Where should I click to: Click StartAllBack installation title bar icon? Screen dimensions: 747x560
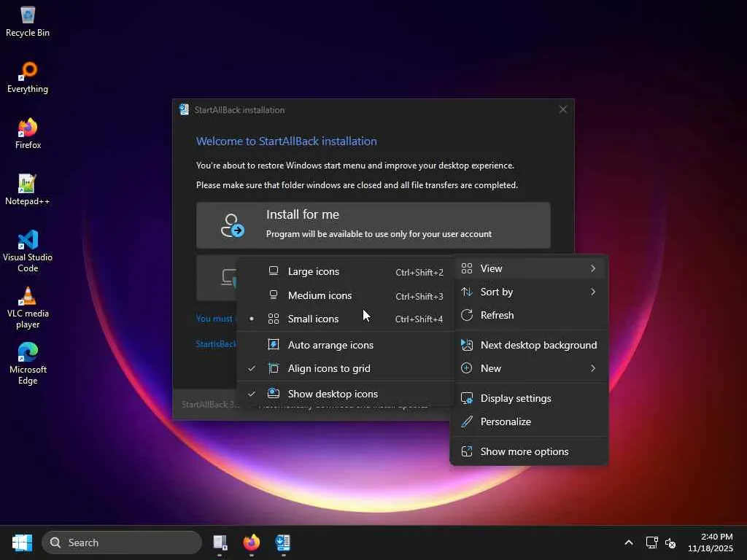coord(184,109)
